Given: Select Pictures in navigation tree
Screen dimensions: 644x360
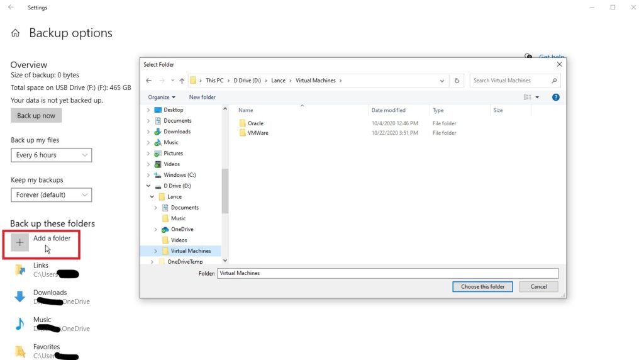Looking at the screenshot, I should click(174, 154).
